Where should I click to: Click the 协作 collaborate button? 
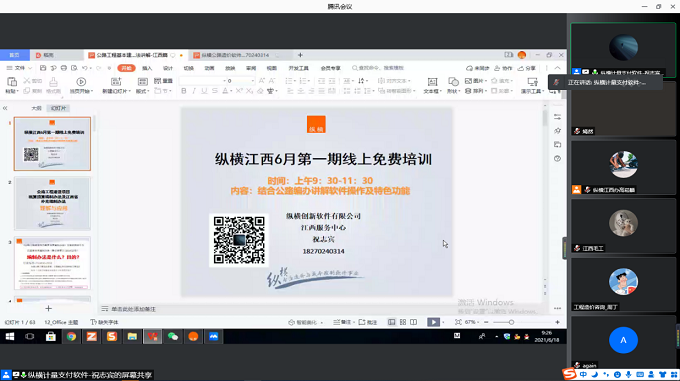point(503,68)
